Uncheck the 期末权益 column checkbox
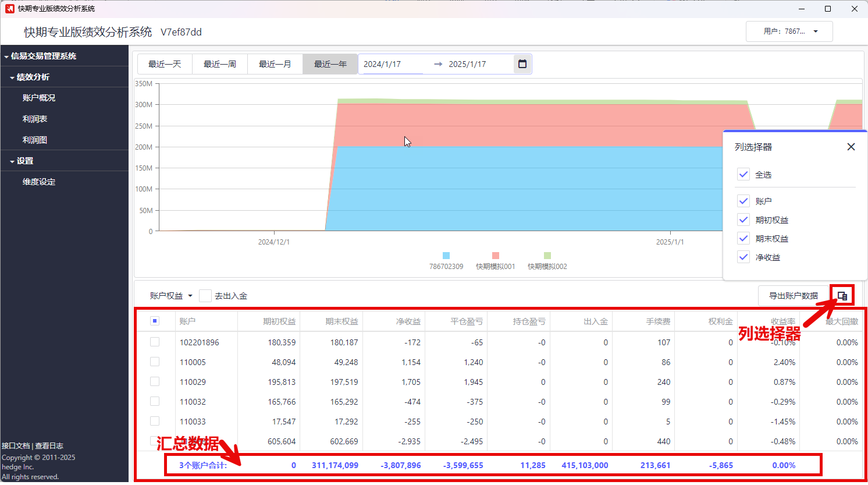 744,238
